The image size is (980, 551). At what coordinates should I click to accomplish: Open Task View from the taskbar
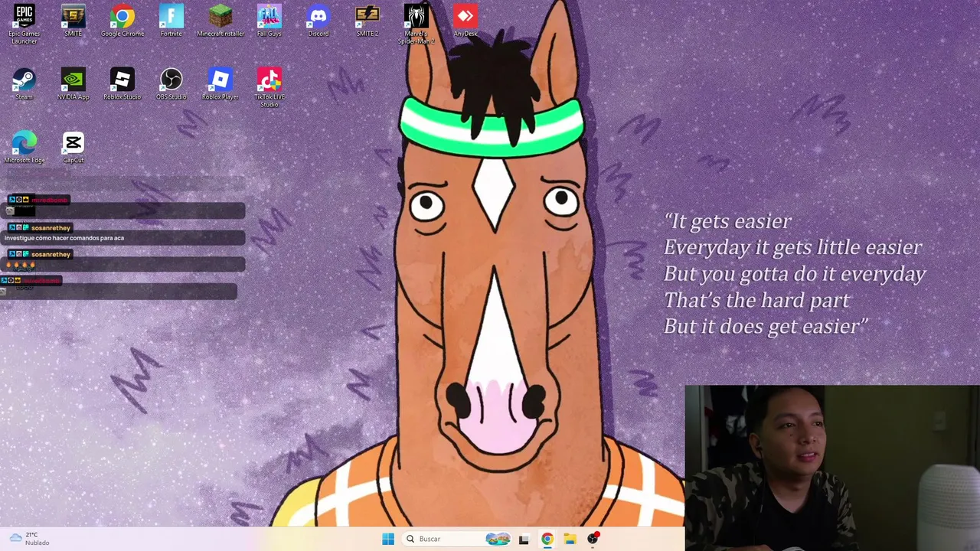pos(524,539)
